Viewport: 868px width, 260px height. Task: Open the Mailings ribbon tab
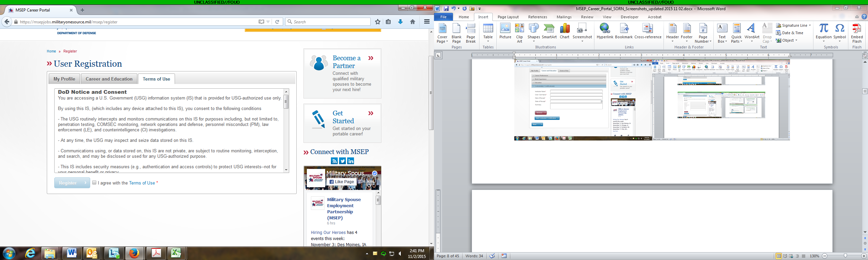564,17
